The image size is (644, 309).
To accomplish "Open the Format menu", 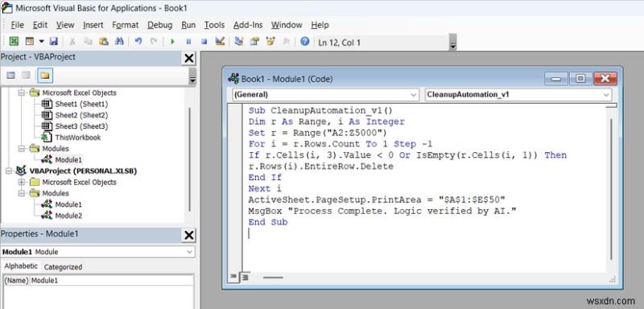I will point(126,25).
